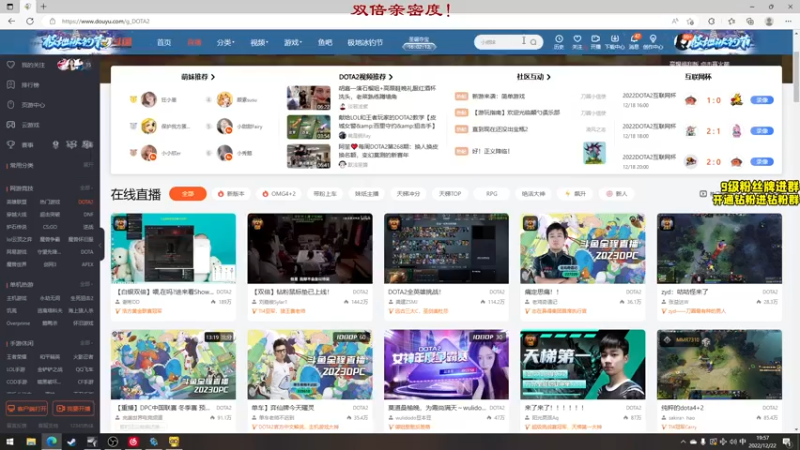Click Windows Start button

(x=10, y=442)
